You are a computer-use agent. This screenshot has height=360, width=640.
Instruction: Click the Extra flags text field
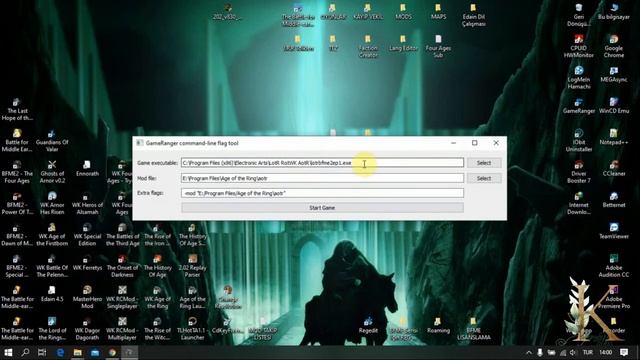click(322, 193)
